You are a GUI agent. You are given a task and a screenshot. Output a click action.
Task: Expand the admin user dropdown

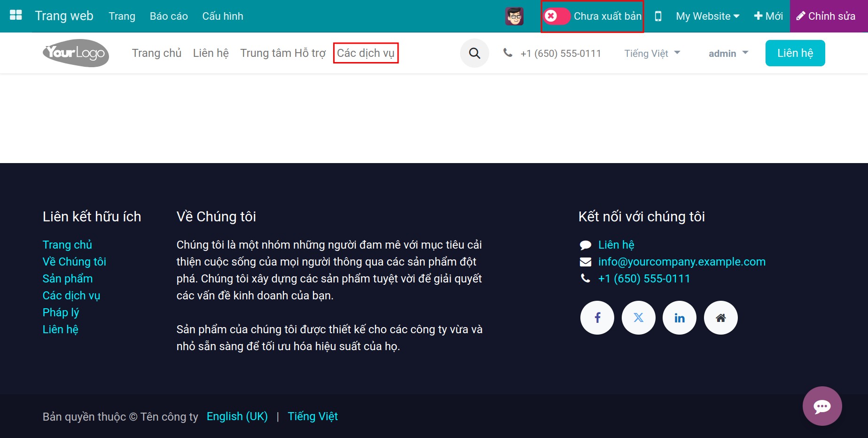click(x=728, y=53)
